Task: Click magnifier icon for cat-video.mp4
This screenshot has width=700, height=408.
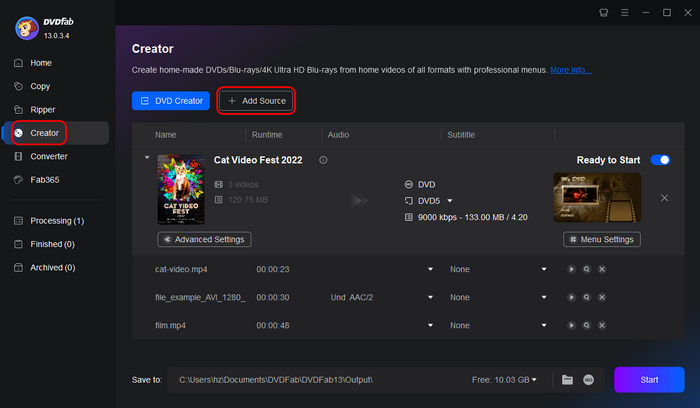Action: coord(587,269)
